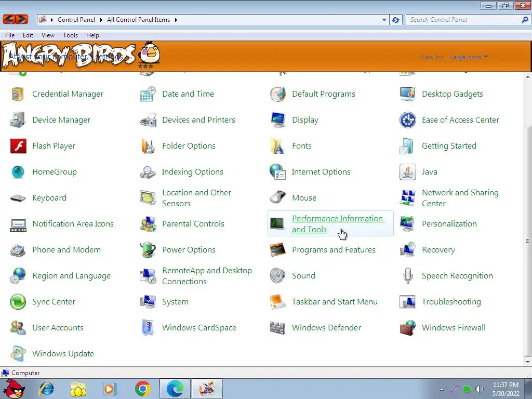Click the vertical scrollbar thumb

[527, 241]
